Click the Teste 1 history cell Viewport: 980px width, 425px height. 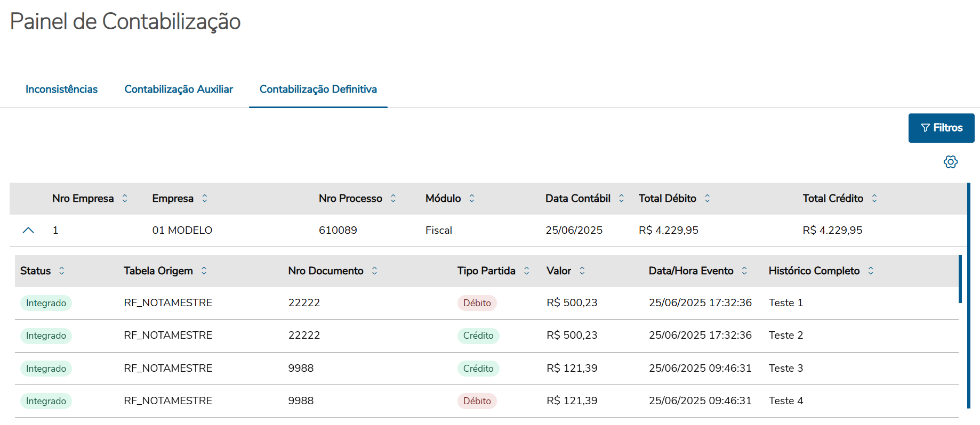click(x=786, y=303)
